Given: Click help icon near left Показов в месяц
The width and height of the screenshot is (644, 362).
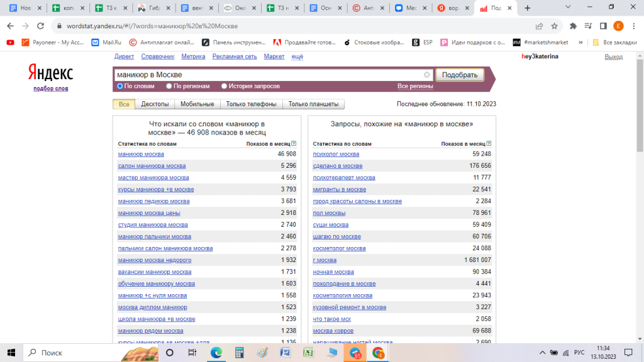Looking at the screenshot, I should click(x=294, y=144).
